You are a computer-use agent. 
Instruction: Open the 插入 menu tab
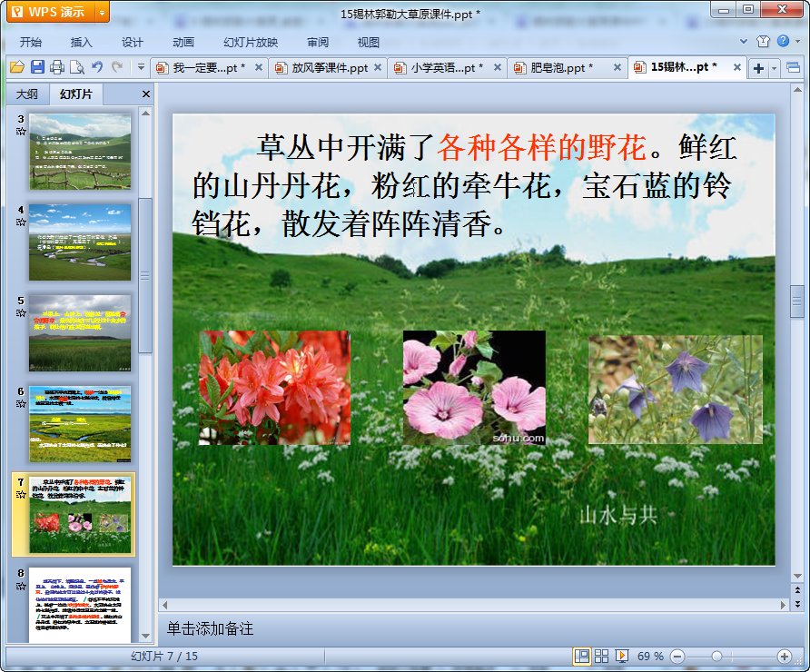[81, 43]
